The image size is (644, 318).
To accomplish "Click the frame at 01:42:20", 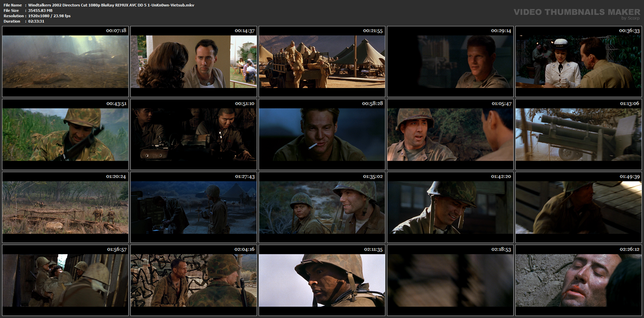I will point(450,207).
